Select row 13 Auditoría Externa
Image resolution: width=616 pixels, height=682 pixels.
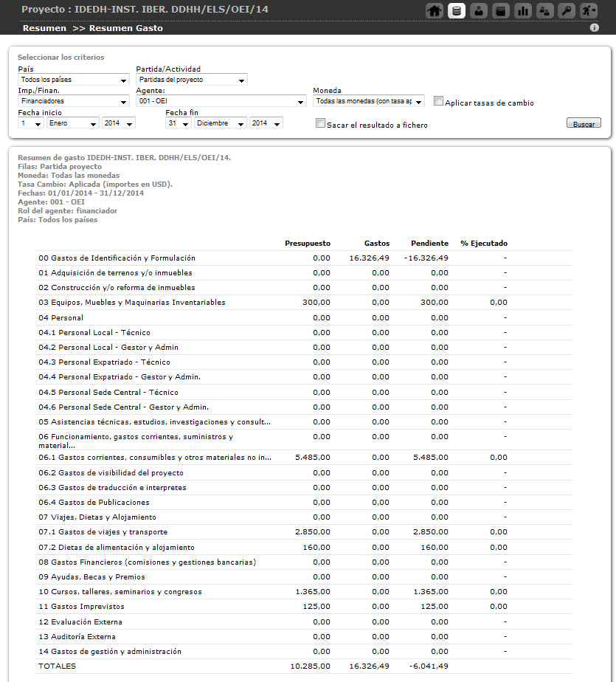pos(304,637)
